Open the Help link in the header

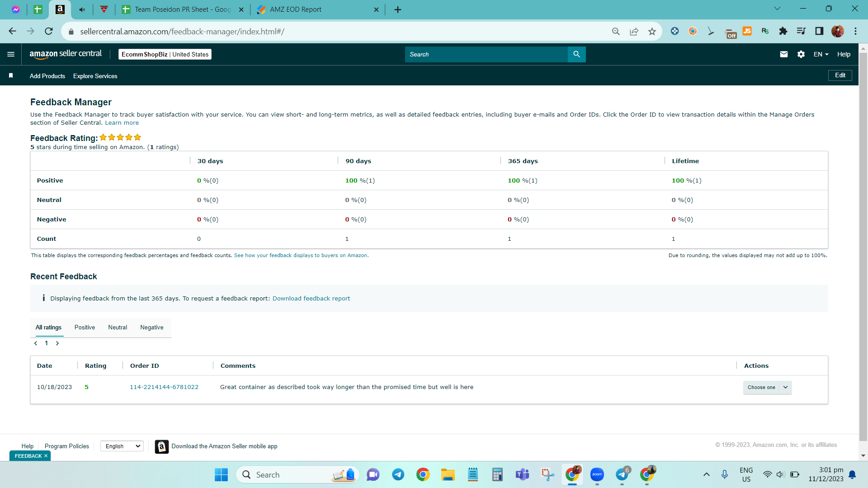coord(844,54)
